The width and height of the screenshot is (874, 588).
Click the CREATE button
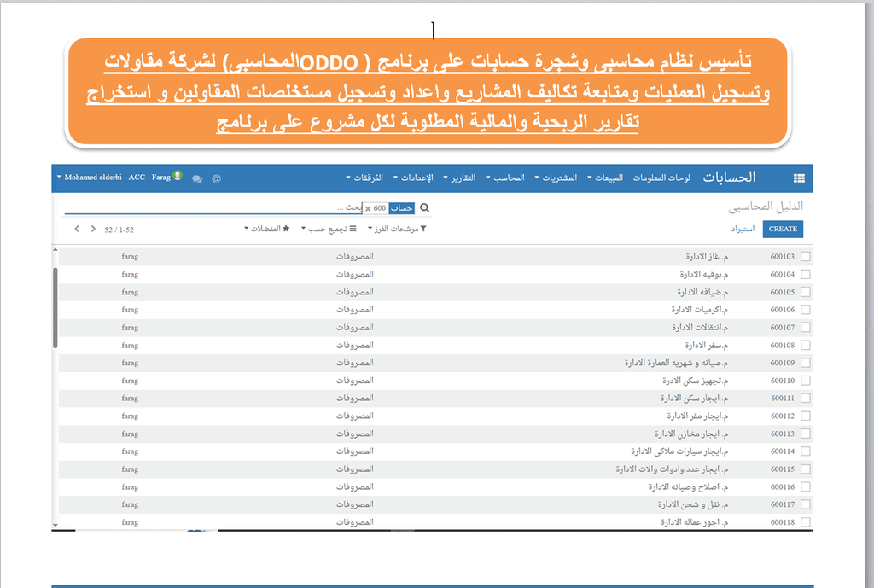tap(783, 229)
